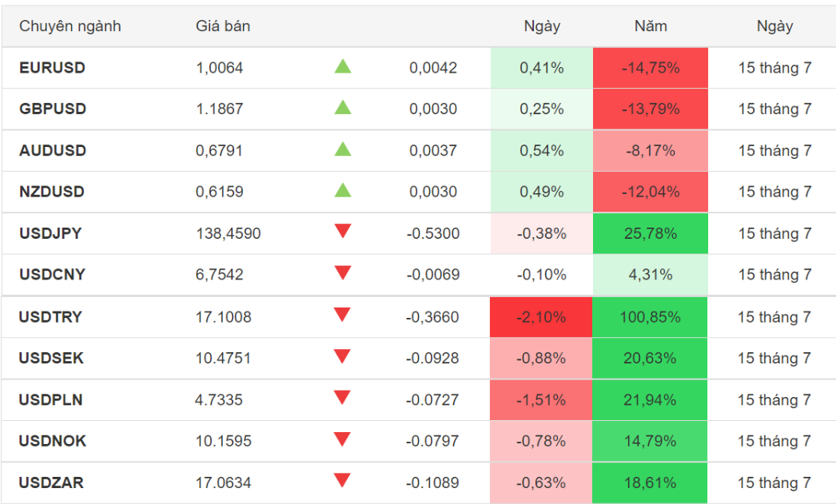This screenshot has height=504, width=836.
Task: Open the USDPLN currency pair link
Action: pyautogui.click(x=51, y=399)
